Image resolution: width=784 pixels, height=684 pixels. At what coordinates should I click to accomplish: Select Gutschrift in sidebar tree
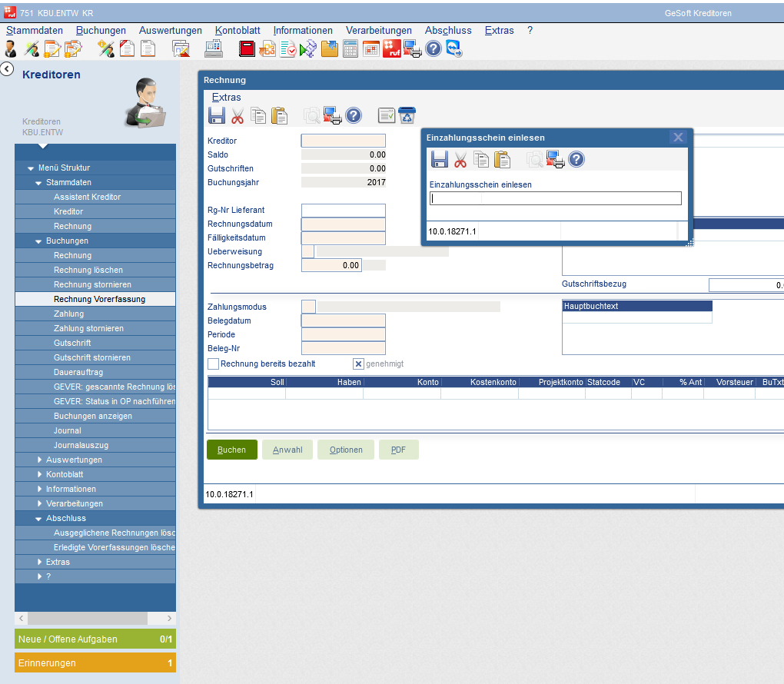click(x=95, y=343)
